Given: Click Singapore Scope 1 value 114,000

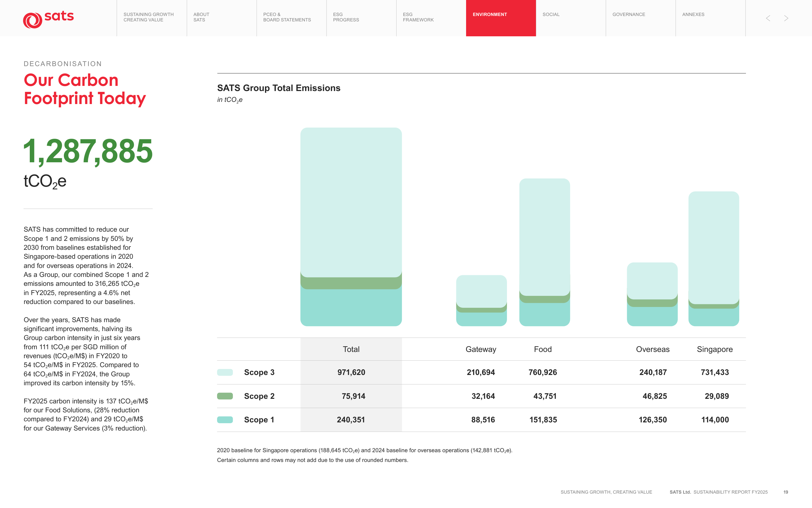Looking at the screenshot, I should [x=715, y=420].
